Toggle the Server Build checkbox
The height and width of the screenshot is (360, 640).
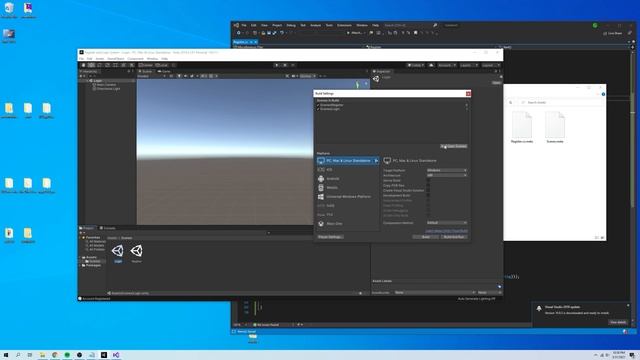[428, 180]
